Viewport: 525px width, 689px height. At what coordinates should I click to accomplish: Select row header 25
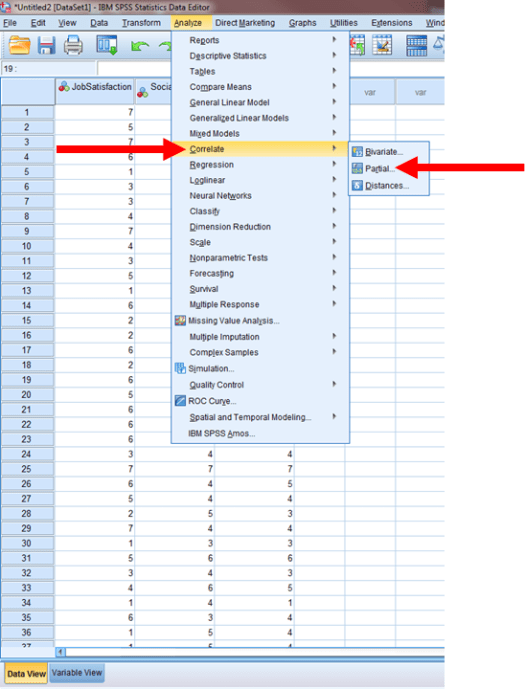[27, 469]
